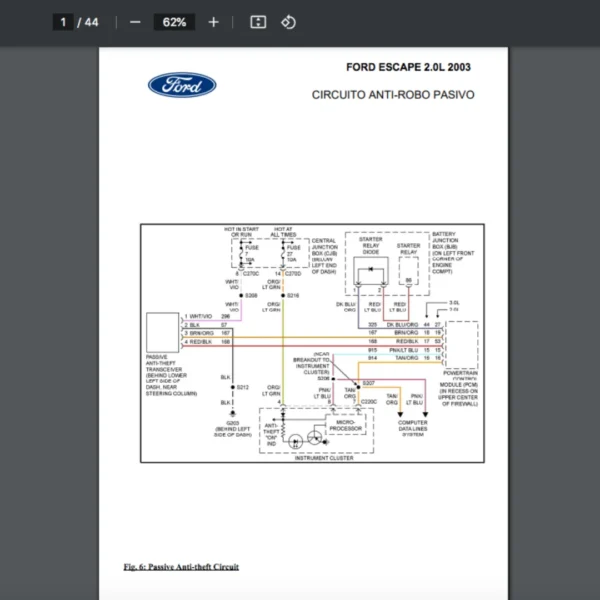
Task: Click the Passive Anti-Theft Transceiver box
Action: tap(162, 328)
